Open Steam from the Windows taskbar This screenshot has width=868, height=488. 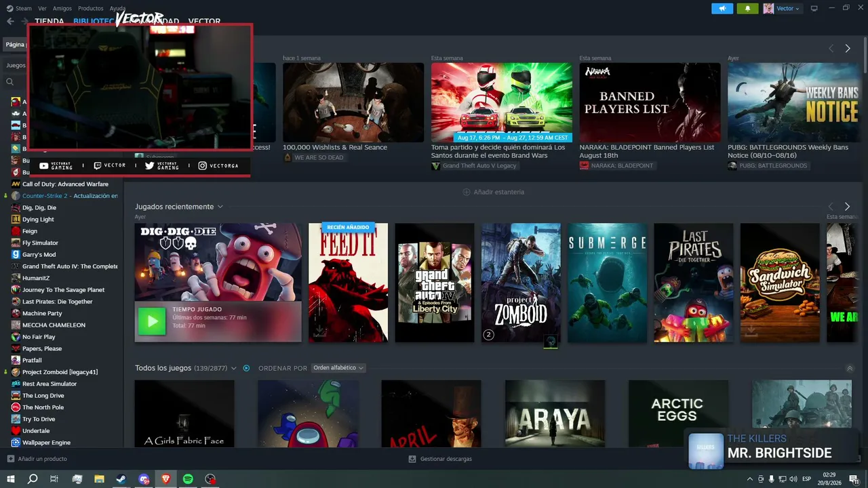[121, 479]
